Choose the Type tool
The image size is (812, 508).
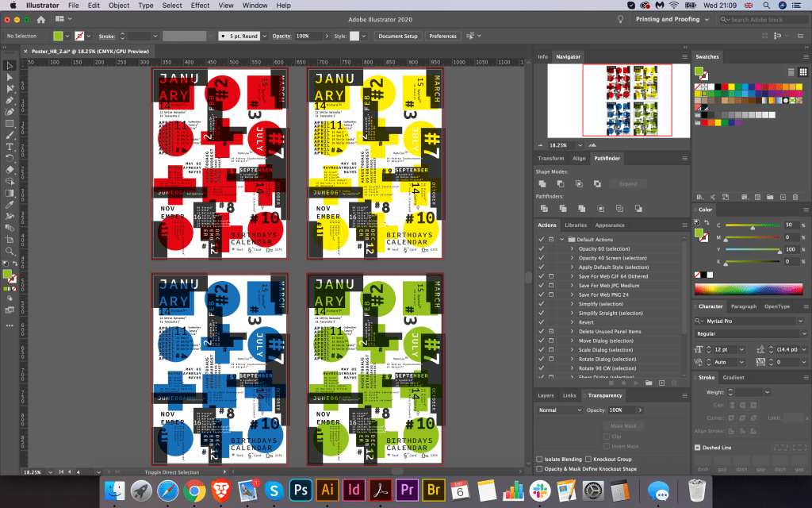pos(10,146)
